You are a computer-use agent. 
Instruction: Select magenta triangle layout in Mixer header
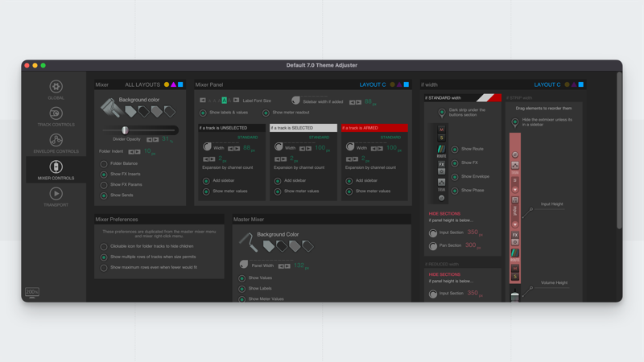click(x=173, y=84)
